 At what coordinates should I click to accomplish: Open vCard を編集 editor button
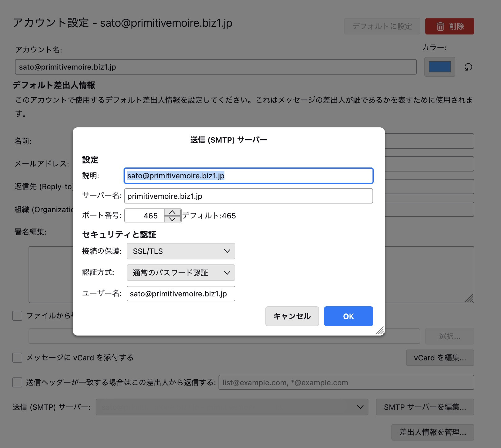440,358
